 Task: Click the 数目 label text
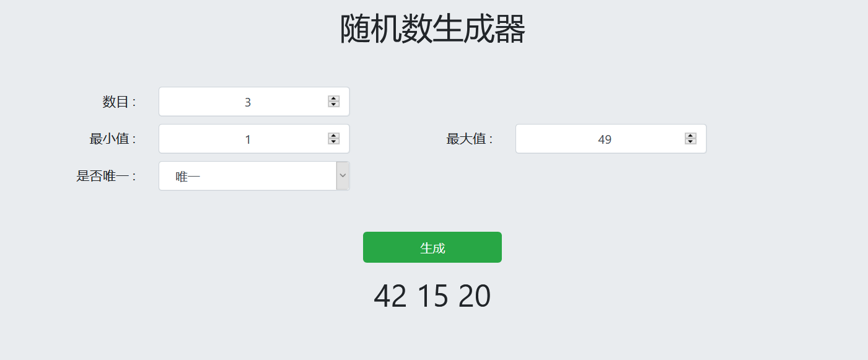click(x=119, y=102)
